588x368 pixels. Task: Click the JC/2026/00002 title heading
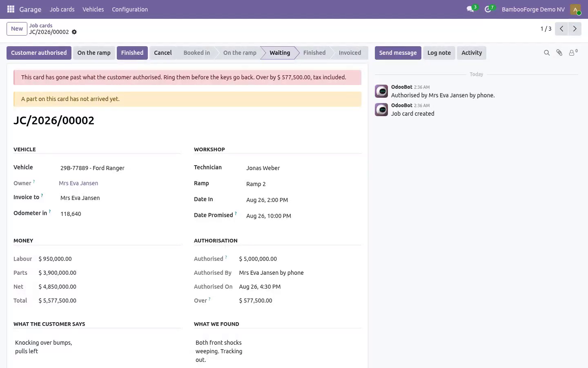click(54, 120)
